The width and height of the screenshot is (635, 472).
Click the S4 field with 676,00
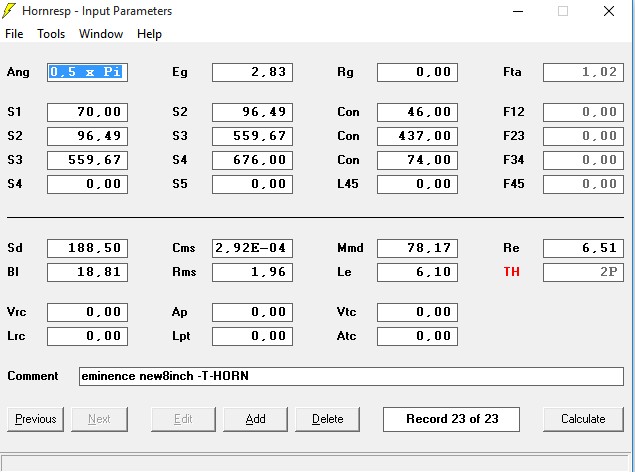[252, 160]
